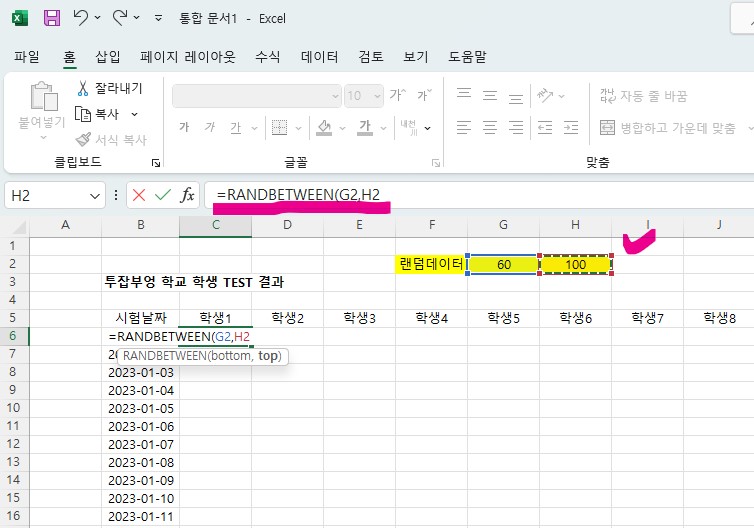Click the red X cancel formula icon
The image size is (754, 528).
pos(139,195)
